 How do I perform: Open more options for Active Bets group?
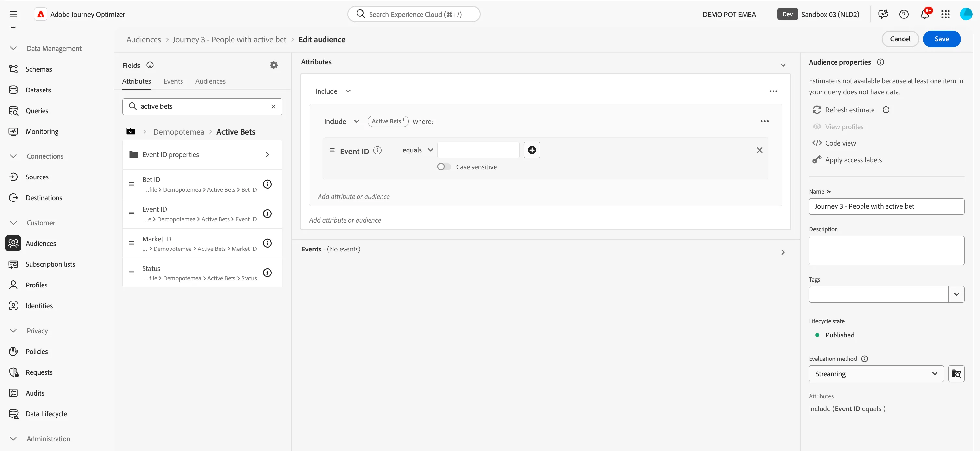[765, 121]
